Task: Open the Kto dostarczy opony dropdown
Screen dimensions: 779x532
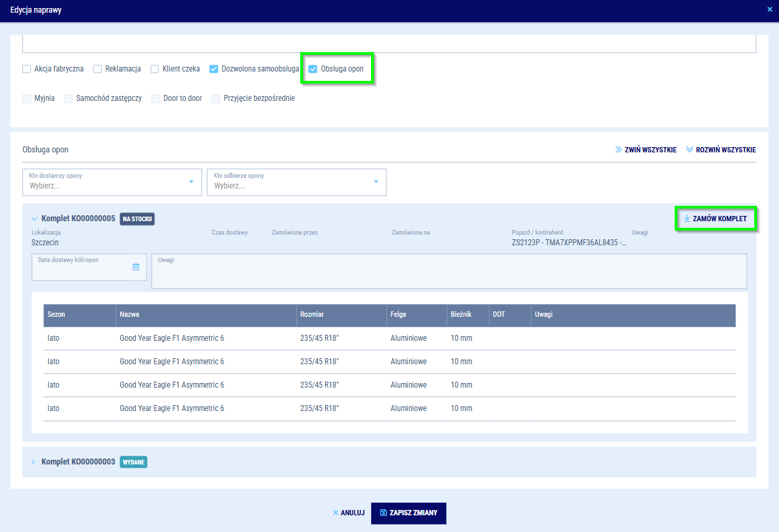Action: click(112, 182)
